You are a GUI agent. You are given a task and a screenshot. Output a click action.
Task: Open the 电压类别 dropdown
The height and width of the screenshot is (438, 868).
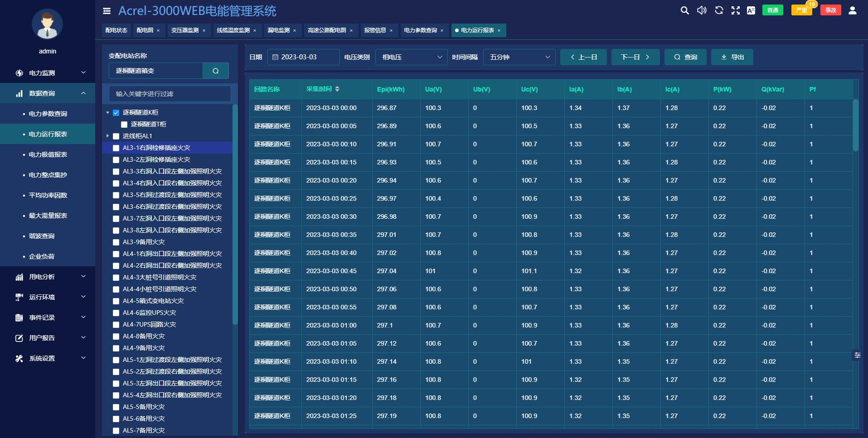[411, 57]
